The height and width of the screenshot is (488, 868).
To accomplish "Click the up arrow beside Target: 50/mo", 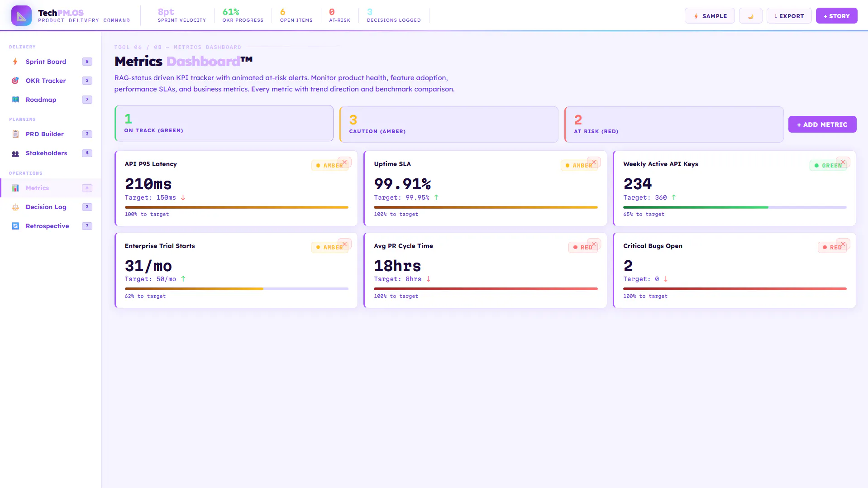I will point(183,279).
